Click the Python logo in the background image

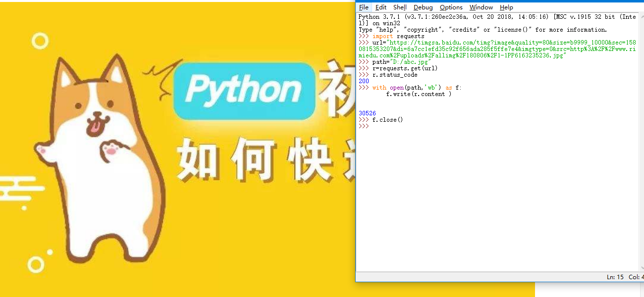tap(244, 91)
